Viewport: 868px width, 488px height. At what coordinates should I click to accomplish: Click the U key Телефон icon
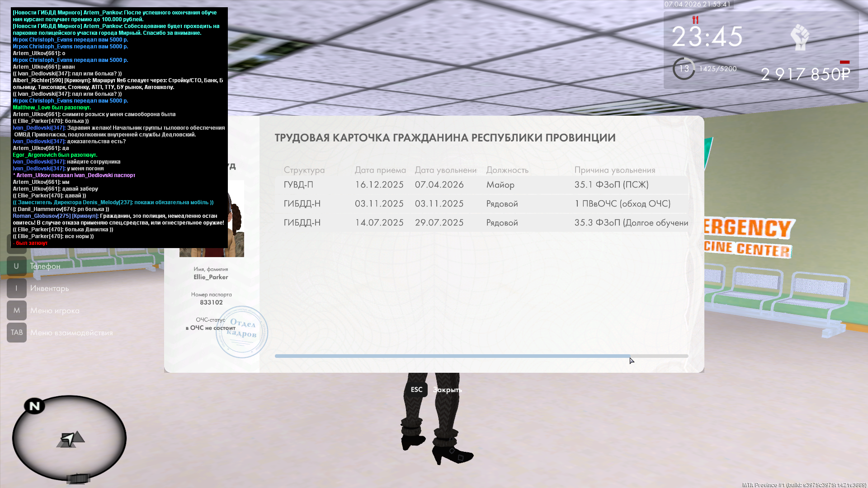(x=16, y=266)
